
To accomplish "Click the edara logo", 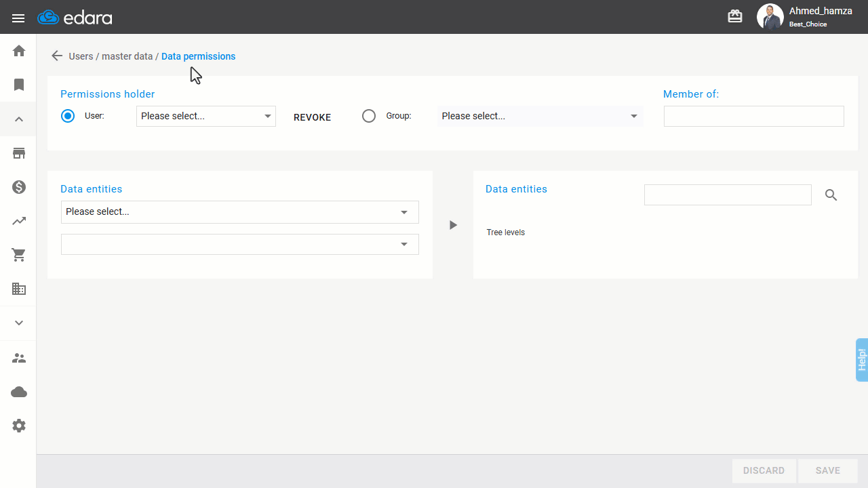I will [x=75, y=18].
